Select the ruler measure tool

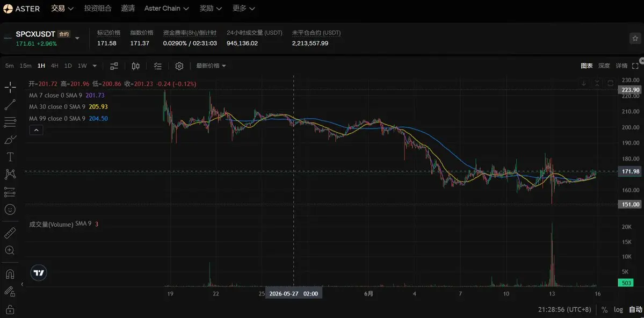(10, 233)
